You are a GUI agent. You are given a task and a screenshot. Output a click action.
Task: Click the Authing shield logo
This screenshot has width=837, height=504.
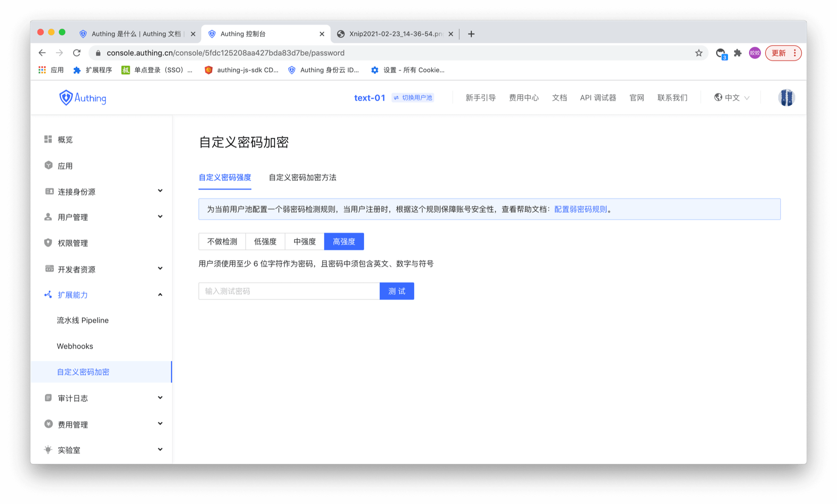66,98
